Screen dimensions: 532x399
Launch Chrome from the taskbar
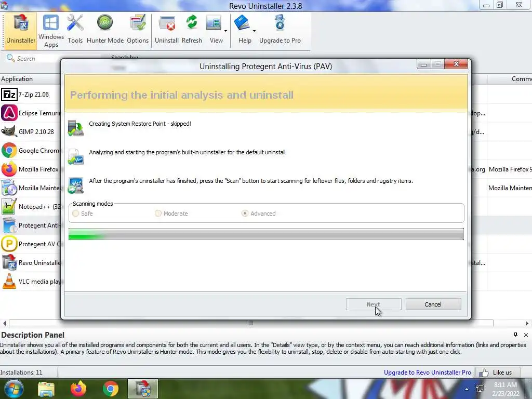pyautogui.click(x=111, y=389)
